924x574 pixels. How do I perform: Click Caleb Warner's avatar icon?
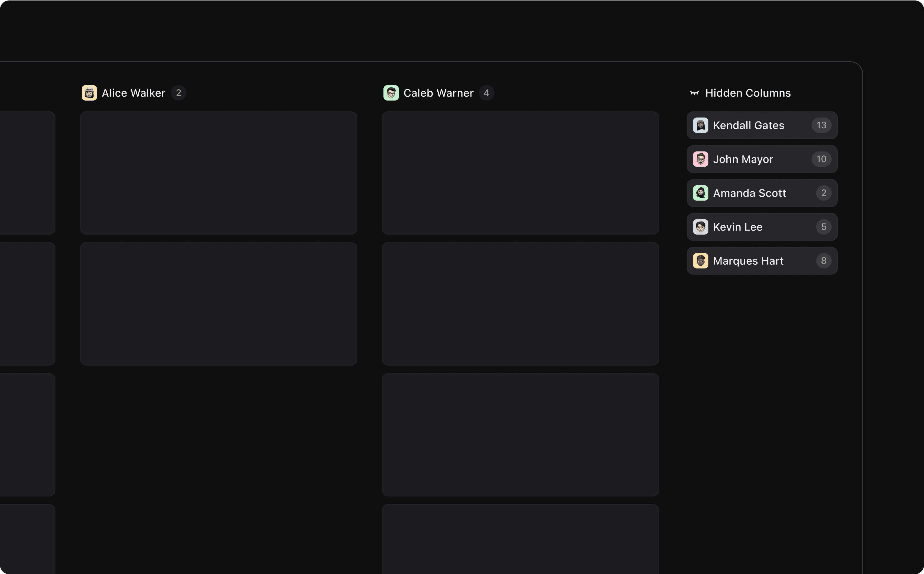click(391, 93)
